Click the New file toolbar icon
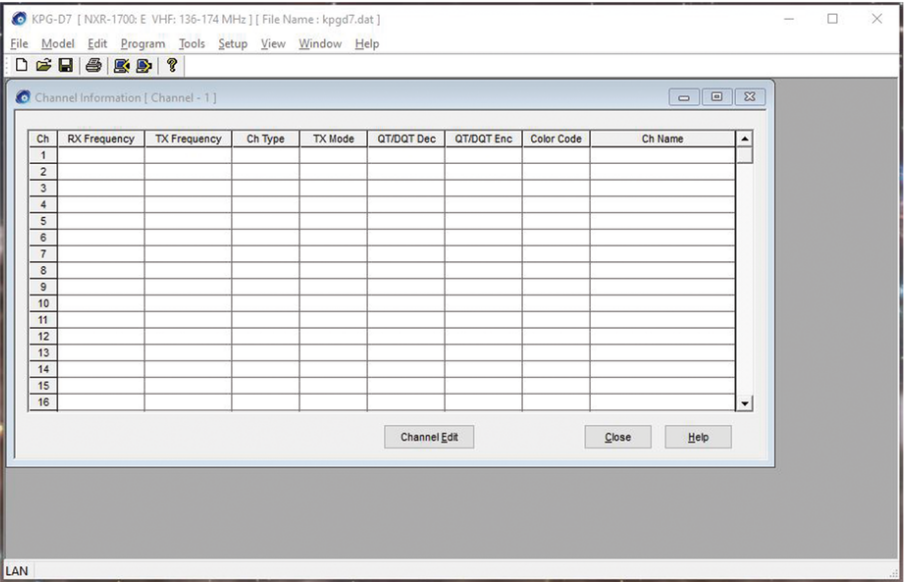Image resolution: width=904 pixels, height=582 pixels. pyautogui.click(x=21, y=66)
